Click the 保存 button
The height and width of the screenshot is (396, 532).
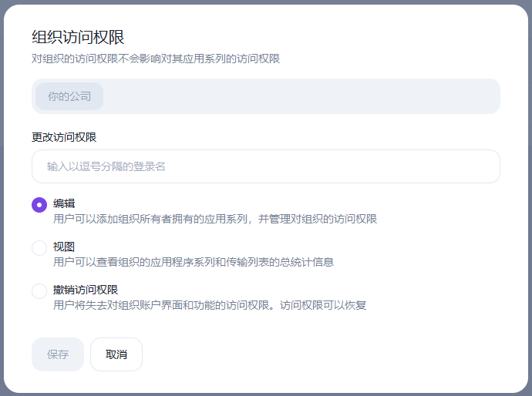pos(58,354)
